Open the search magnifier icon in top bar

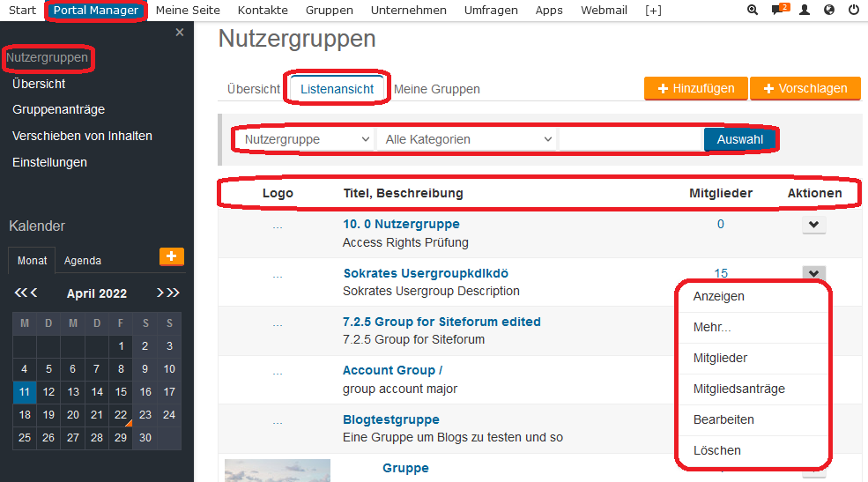(x=753, y=10)
